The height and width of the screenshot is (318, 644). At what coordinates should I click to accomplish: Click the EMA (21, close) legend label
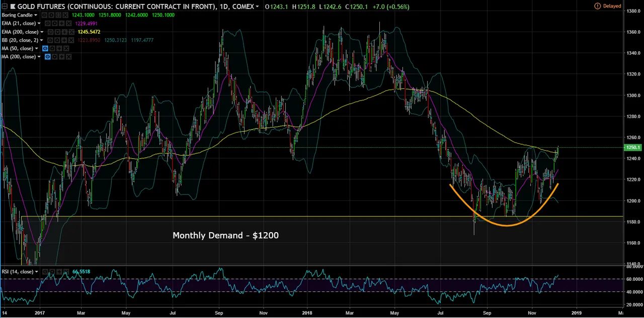(x=19, y=24)
